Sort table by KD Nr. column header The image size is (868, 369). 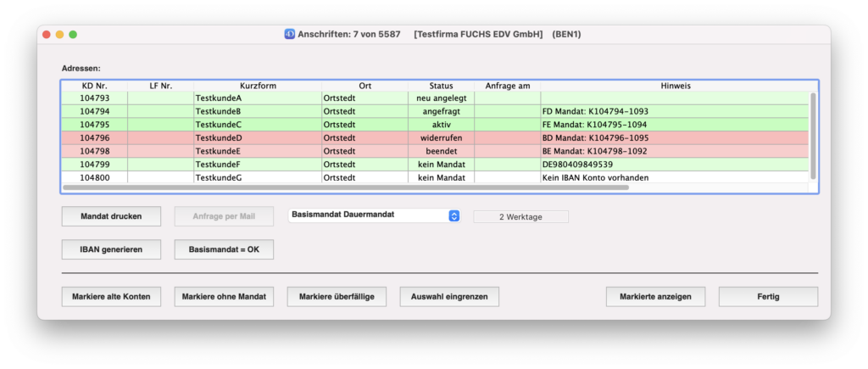click(x=94, y=86)
